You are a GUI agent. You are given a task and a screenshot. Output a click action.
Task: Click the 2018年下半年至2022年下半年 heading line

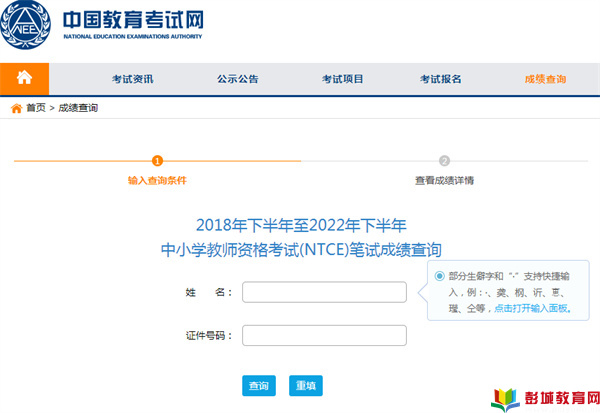tap(301, 225)
